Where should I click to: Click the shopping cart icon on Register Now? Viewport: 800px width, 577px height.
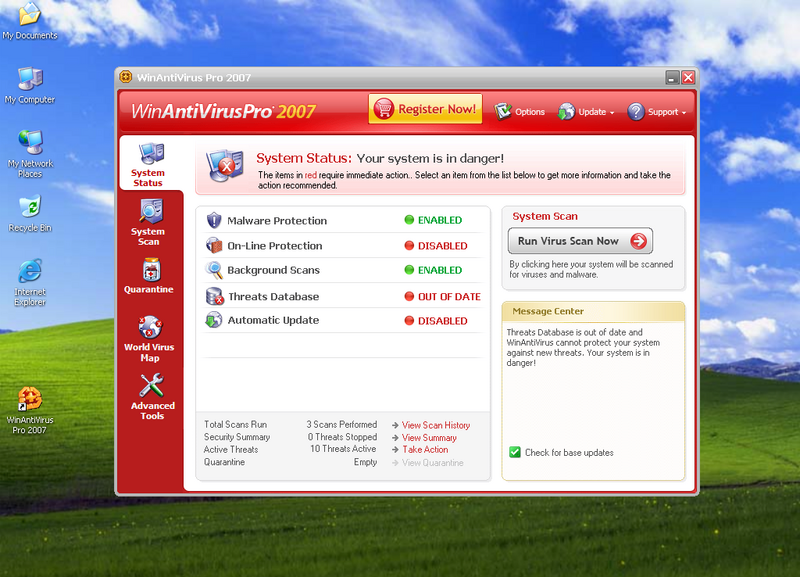point(384,109)
